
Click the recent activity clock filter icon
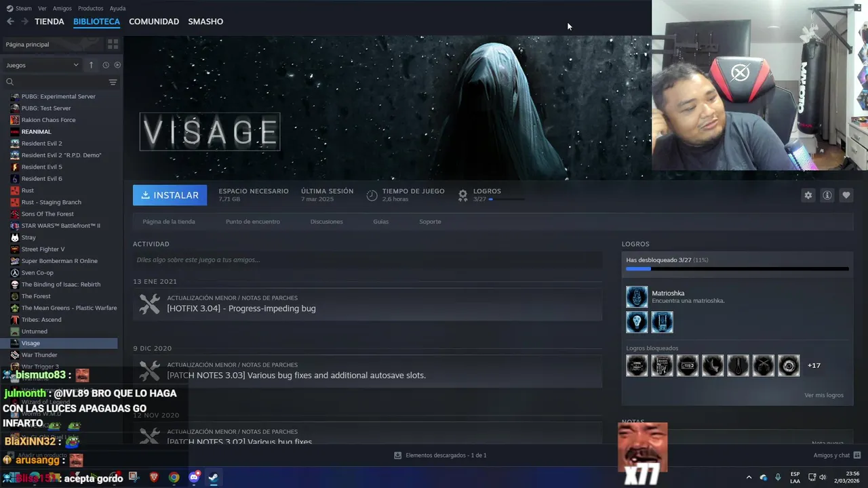[106, 65]
